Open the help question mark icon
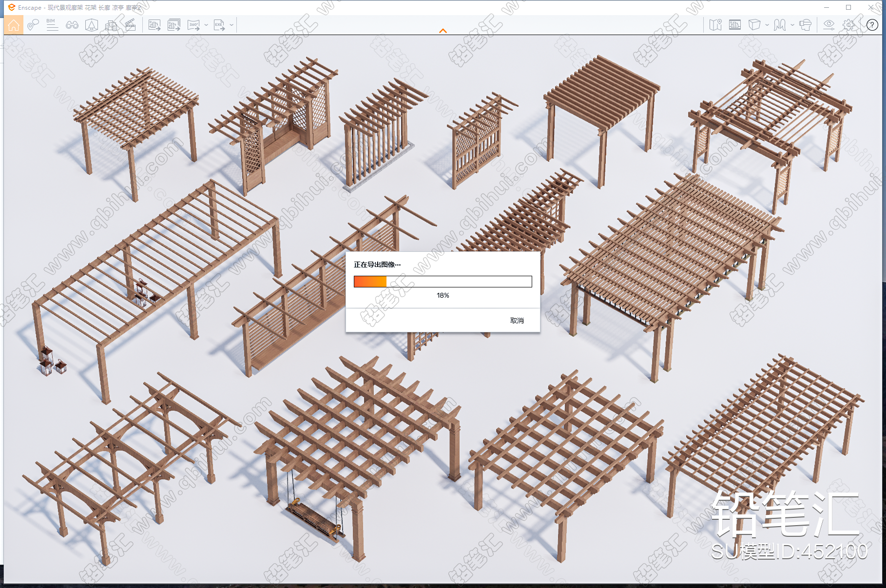The image size is (886, 588). pos(872,25)
